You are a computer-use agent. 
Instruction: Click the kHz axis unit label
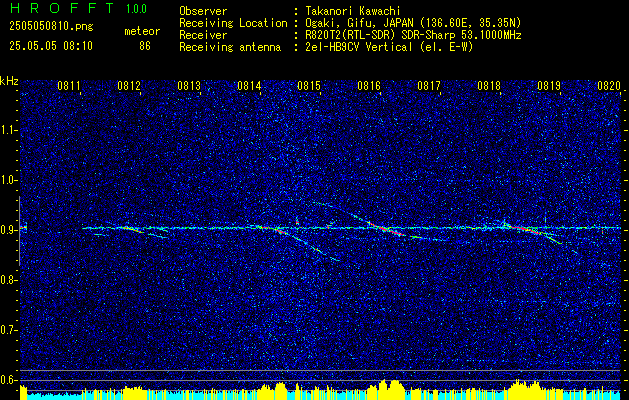coord(9,81)
